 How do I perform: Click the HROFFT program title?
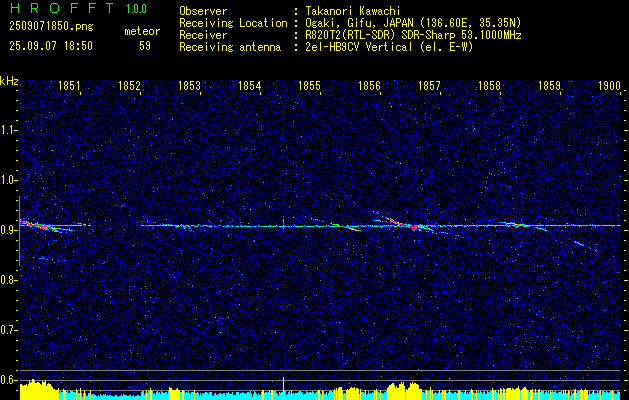coord(61,8)
